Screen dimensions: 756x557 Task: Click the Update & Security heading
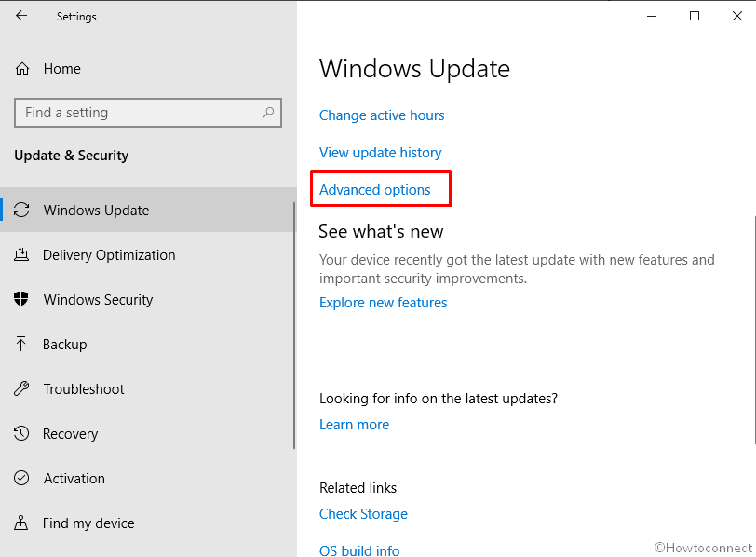[x=72, y=156]
